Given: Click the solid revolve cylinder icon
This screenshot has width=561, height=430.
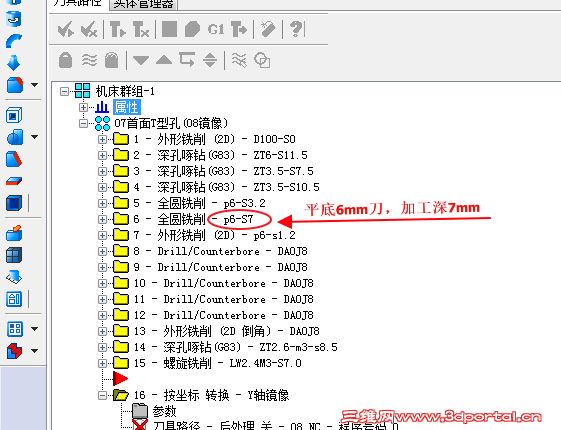Looking at the screenshot, I should point(14,19).
